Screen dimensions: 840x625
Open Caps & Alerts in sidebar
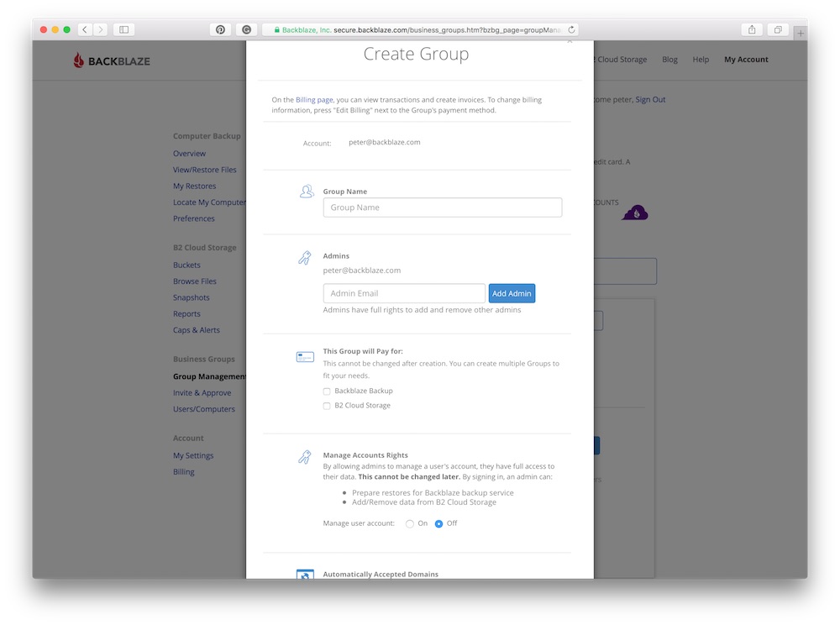[196, 330]
